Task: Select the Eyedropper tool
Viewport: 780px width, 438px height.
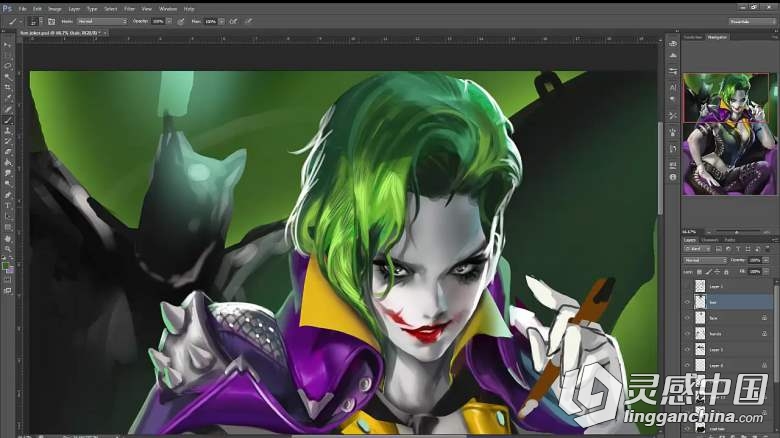Action: 7,99
